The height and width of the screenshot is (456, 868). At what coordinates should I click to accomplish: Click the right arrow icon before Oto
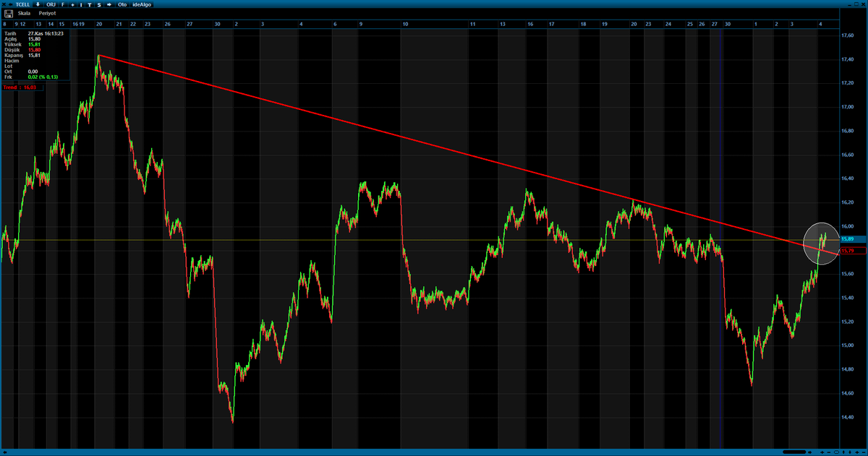[x=109, y=4]
